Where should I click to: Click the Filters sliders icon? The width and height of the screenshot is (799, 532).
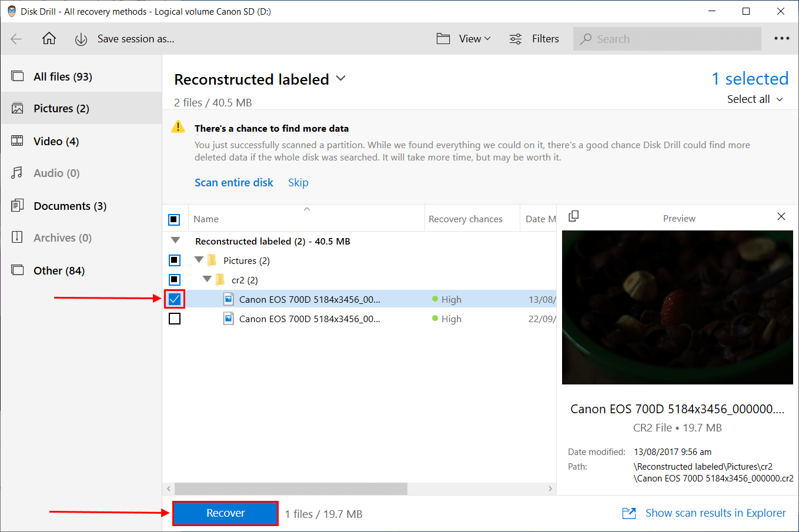[x=516, y=39]
